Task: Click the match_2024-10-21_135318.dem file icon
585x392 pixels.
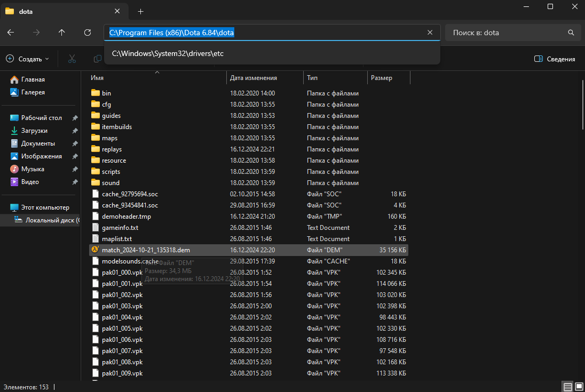Action: 96,250
